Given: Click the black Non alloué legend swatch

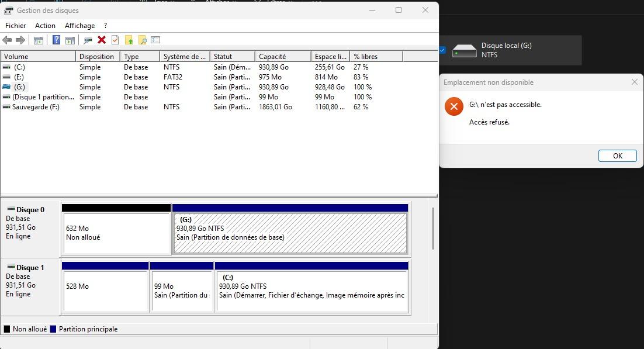Looking at the screenshot, I should [7, 329].
